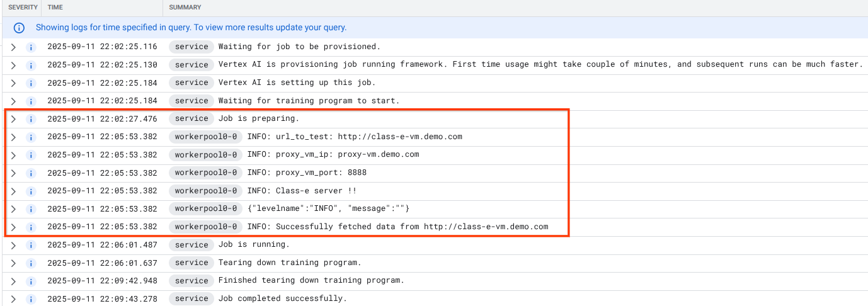Expand the 'Successfully fetched data' log row
Image resolution: width=868 pixels, height=306 pixels.
point(13,227)
